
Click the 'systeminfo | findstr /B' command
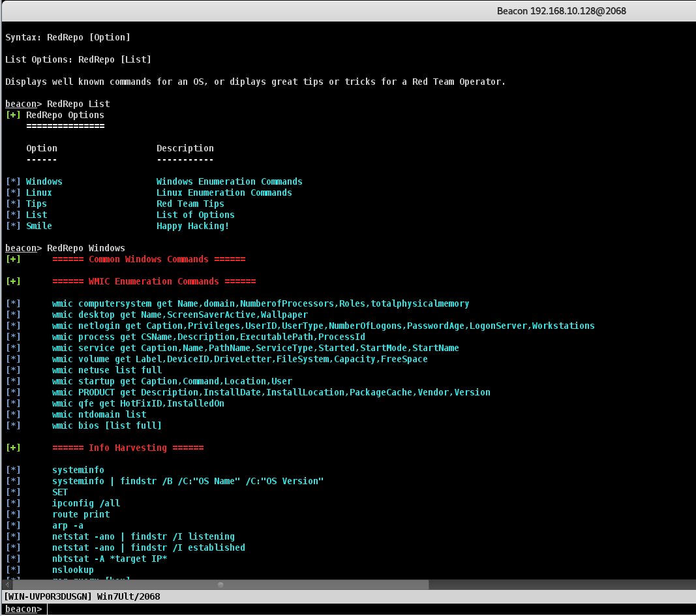click(188, 481)
